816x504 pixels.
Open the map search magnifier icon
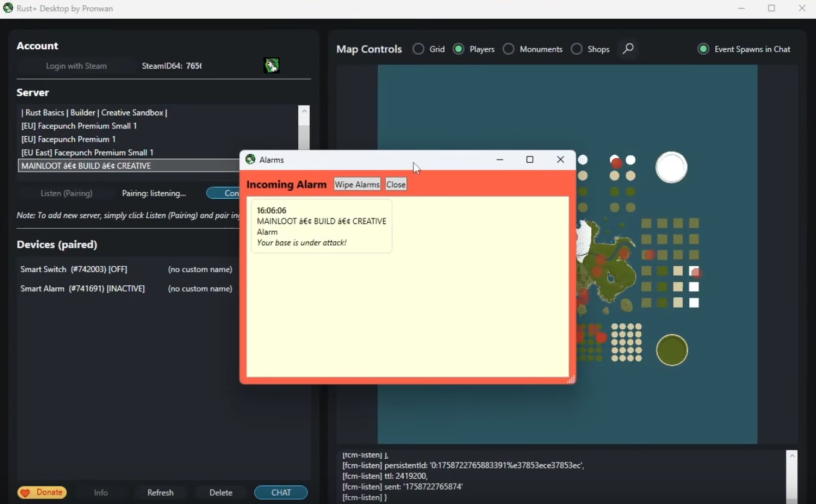[628, 49]
